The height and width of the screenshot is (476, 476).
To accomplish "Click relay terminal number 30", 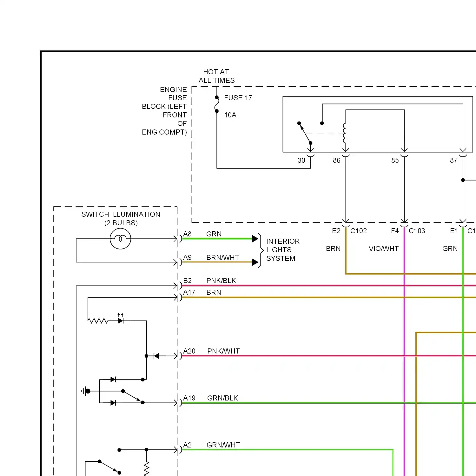I will [x=301, y=160].
